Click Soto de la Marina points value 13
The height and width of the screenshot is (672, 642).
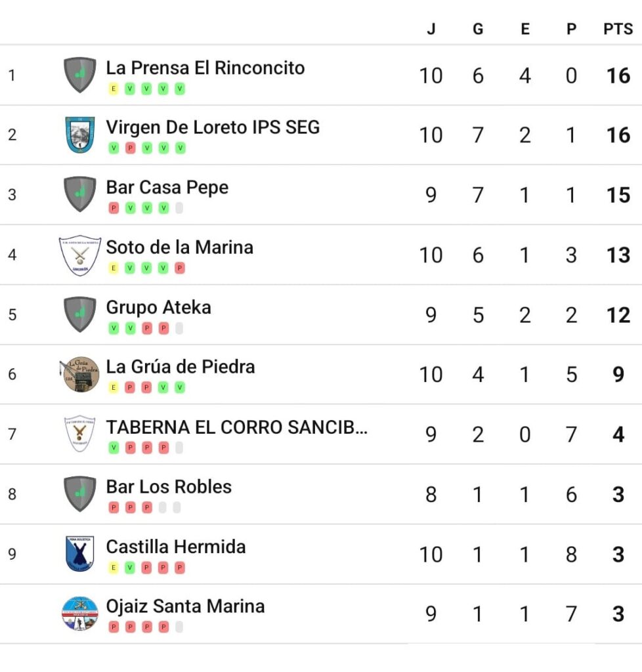[618, 255]
